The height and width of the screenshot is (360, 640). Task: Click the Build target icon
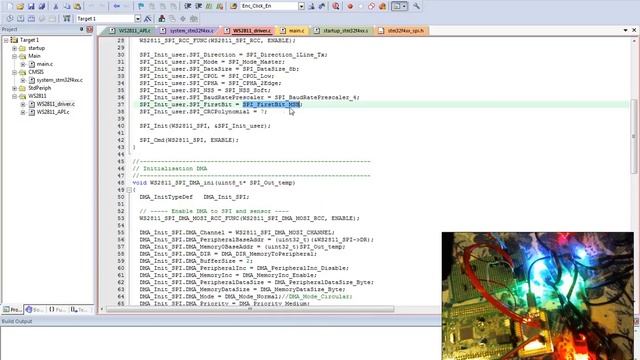point(20,19)
